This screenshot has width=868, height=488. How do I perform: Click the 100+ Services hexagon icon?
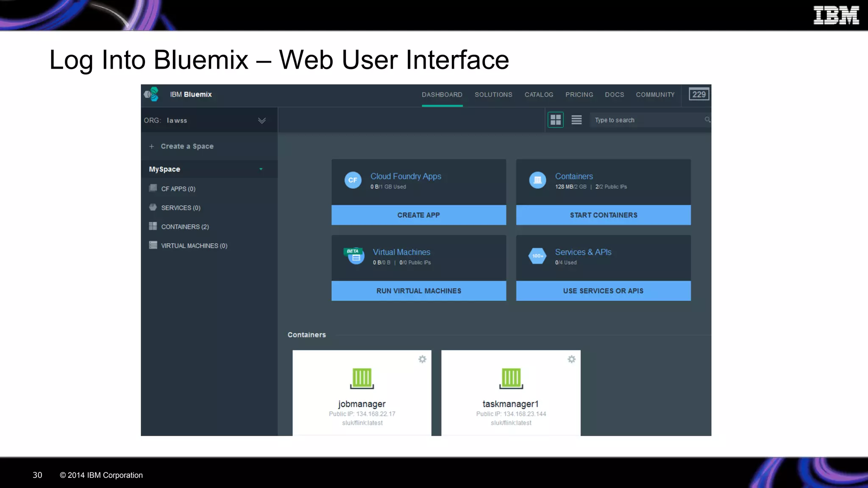coord(537,256)
